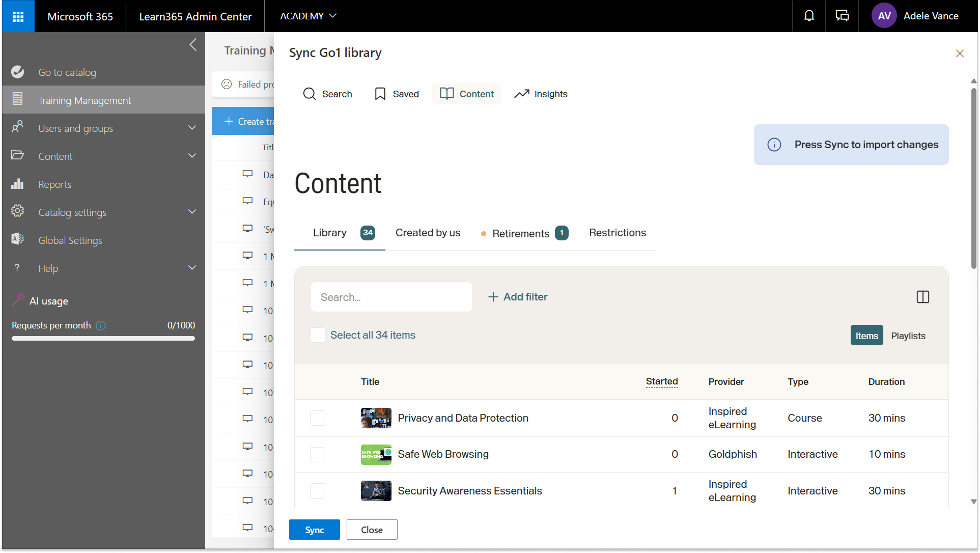Screen dimensions: 980x553
Task: Open notifications bell
Action: click(808, 16)
